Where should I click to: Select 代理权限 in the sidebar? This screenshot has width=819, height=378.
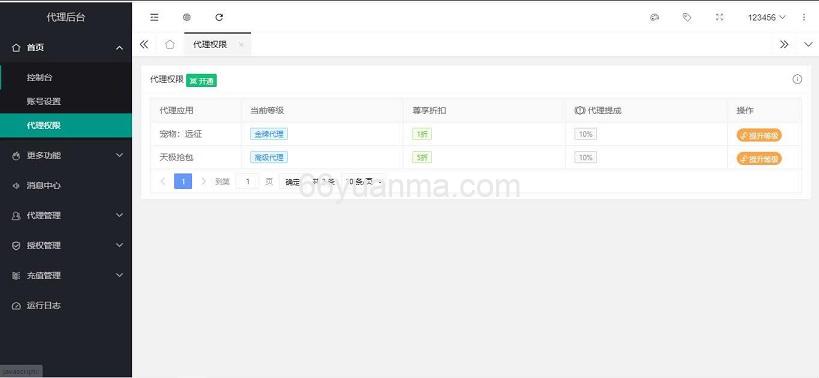click(x=66, y=125)
